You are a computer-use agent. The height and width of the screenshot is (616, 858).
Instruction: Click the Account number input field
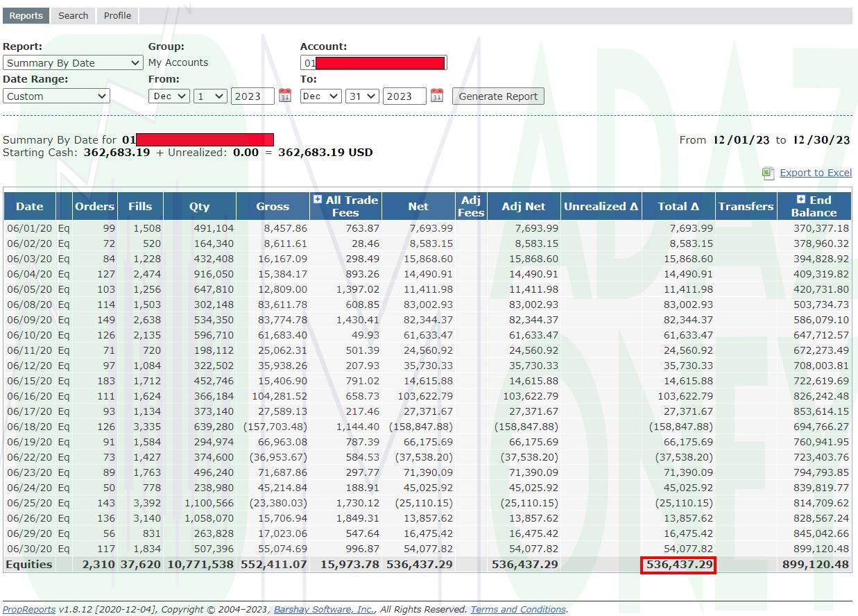pos(374,63)
